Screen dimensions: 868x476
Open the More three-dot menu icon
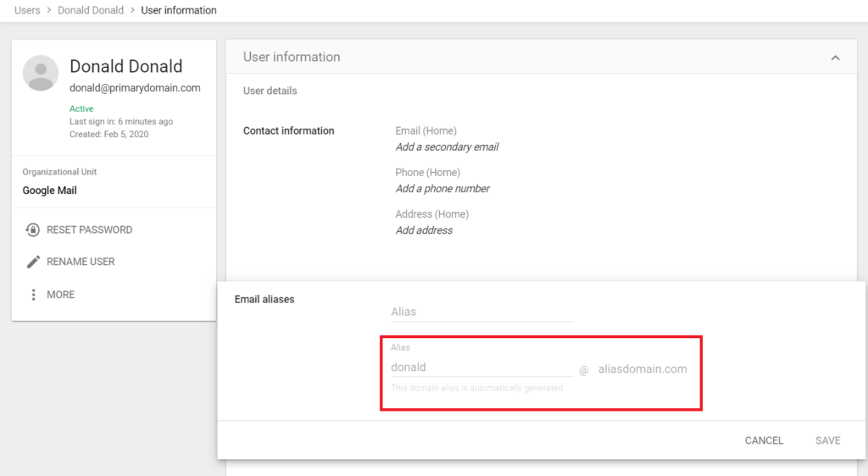33,295
